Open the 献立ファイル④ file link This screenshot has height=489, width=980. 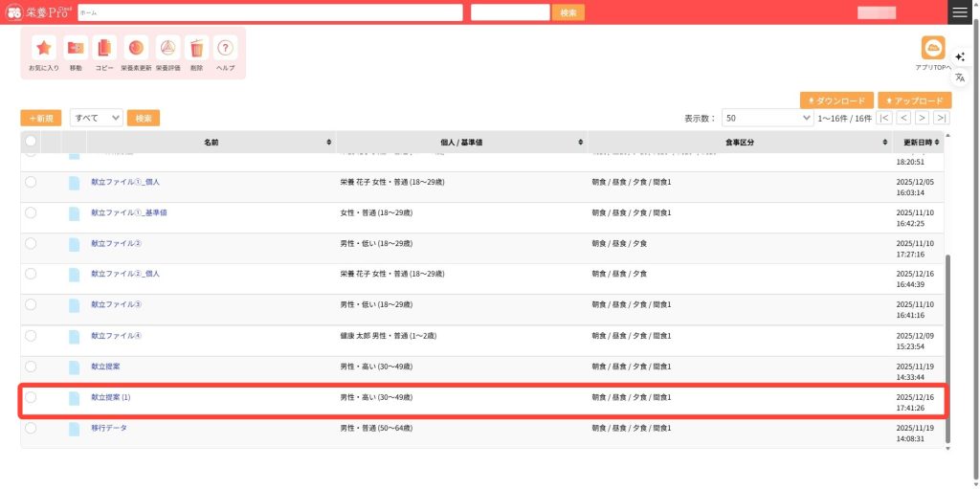click(116, 336)
